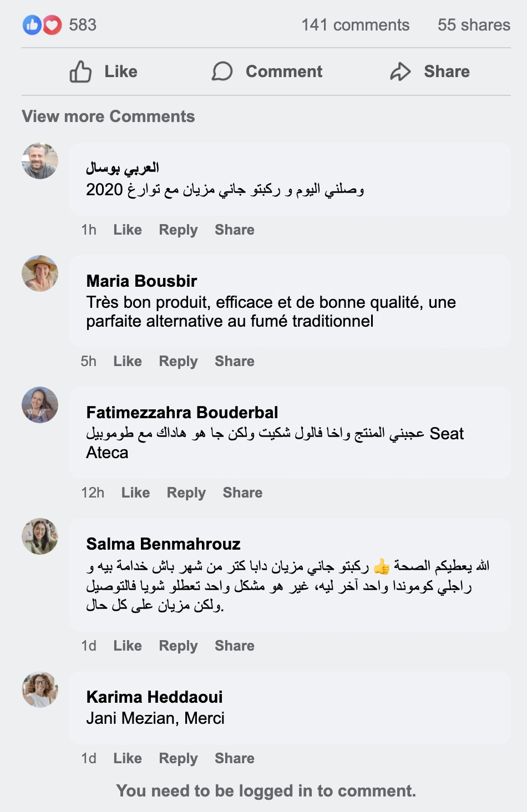The height and width of the screenshot is (812, 527).
Task: Open the 141 comments count
Action: click(355, 25)
